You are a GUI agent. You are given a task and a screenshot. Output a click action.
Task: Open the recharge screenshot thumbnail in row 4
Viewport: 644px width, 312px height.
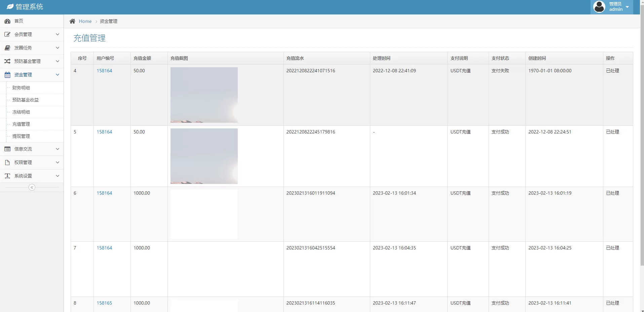tap(204, 95)
